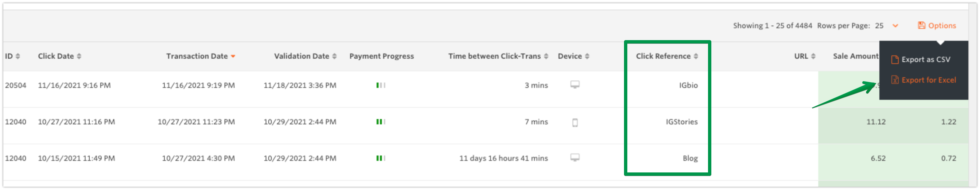Click the Sale Amount column header

[x=855, y=56]
